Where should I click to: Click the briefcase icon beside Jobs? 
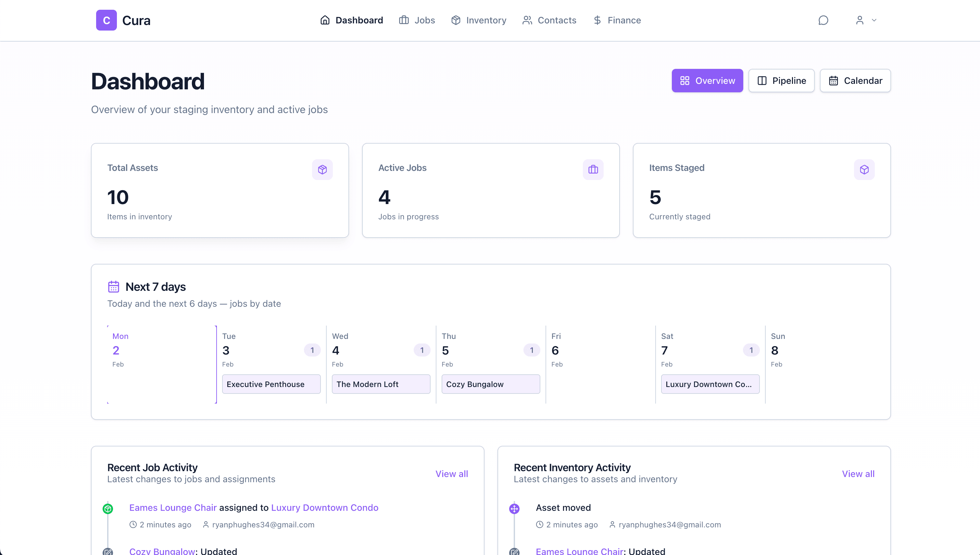403,20
